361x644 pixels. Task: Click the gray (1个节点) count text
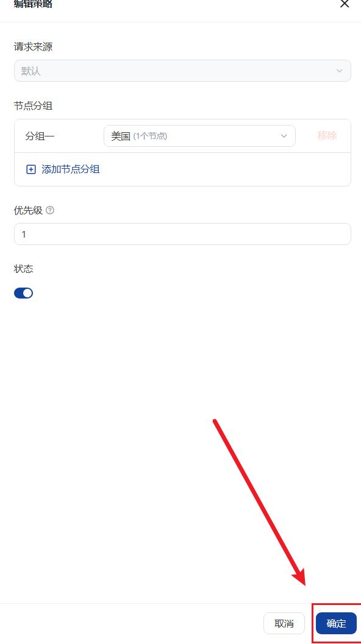click(x=150, y=136)
